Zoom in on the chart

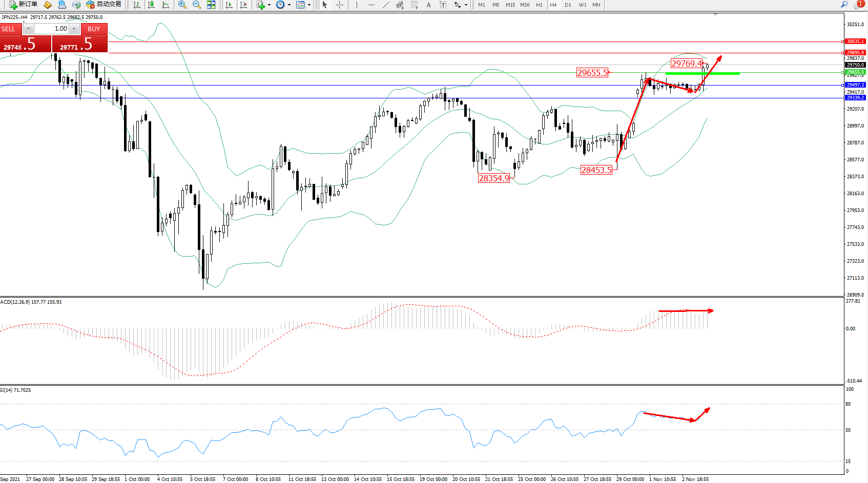[182, 5]
